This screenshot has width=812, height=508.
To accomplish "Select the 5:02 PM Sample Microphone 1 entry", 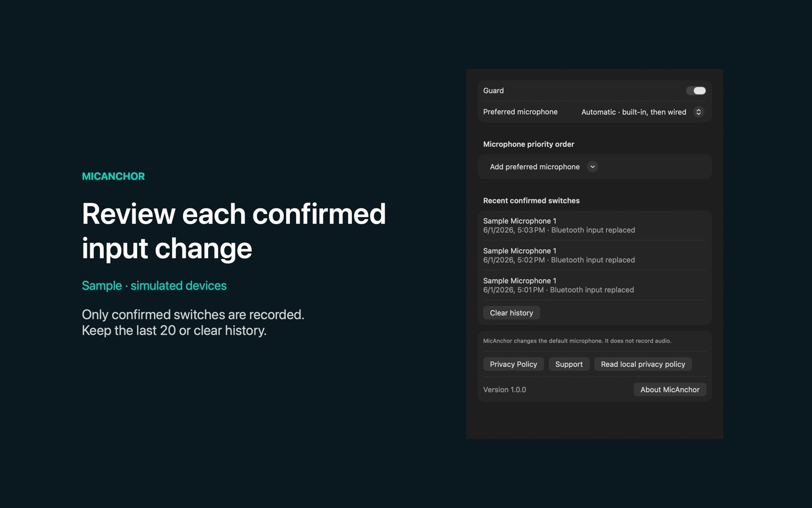I will pyautogui.click(x=594, y=256).
